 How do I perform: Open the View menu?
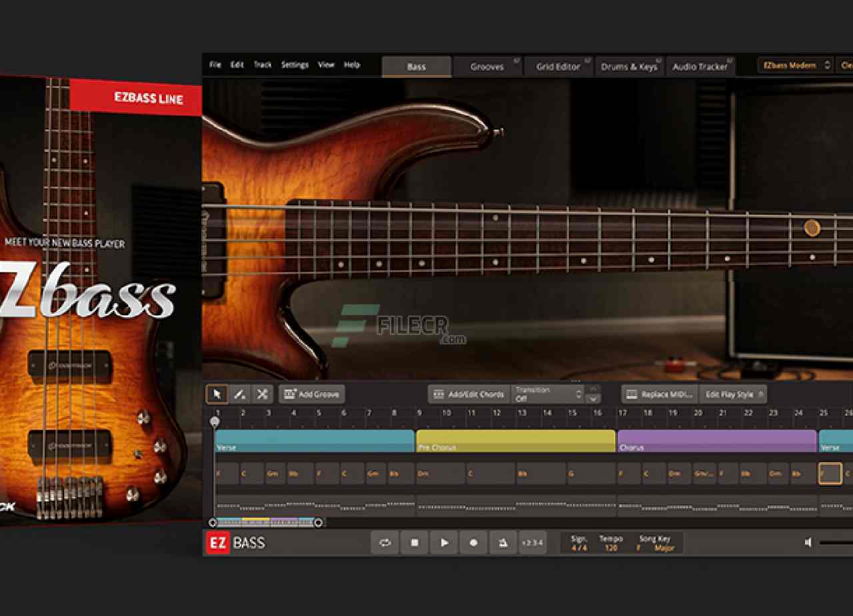tap(326, 65)
